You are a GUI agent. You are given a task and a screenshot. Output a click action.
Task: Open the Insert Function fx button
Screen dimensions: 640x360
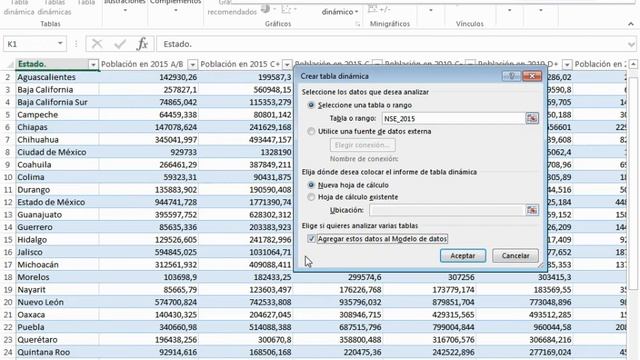tap(142, 44)
